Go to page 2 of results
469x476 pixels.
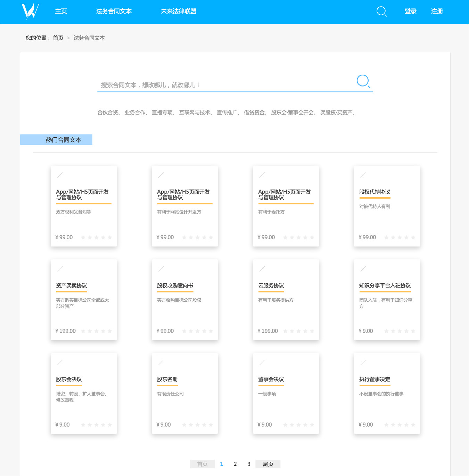(235, 464)
